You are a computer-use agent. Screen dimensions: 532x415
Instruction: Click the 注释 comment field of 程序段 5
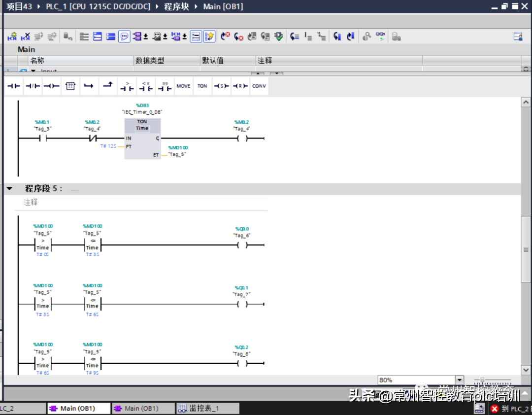143,203
